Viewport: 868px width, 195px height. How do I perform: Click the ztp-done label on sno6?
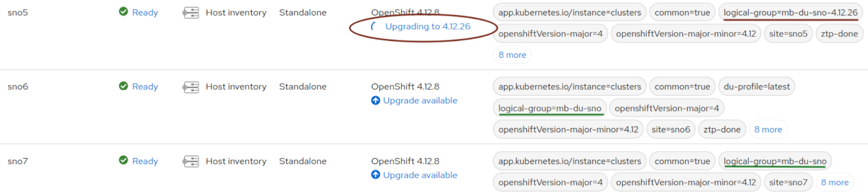(x=722, y=129)
